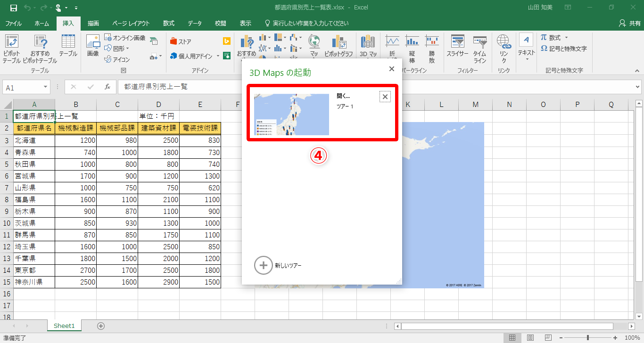Switch to Normal view in status bar

pos(512,338)
